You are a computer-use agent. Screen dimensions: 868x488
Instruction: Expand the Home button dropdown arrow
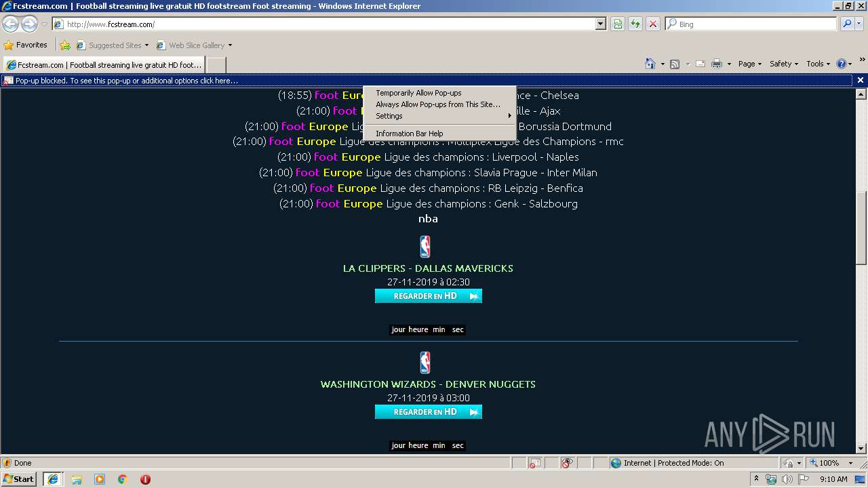[663, 64]
